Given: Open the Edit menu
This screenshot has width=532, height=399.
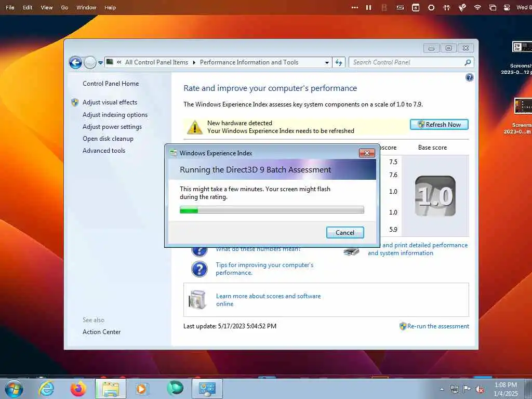Looking at the screenshot, I should coord(28,7).
